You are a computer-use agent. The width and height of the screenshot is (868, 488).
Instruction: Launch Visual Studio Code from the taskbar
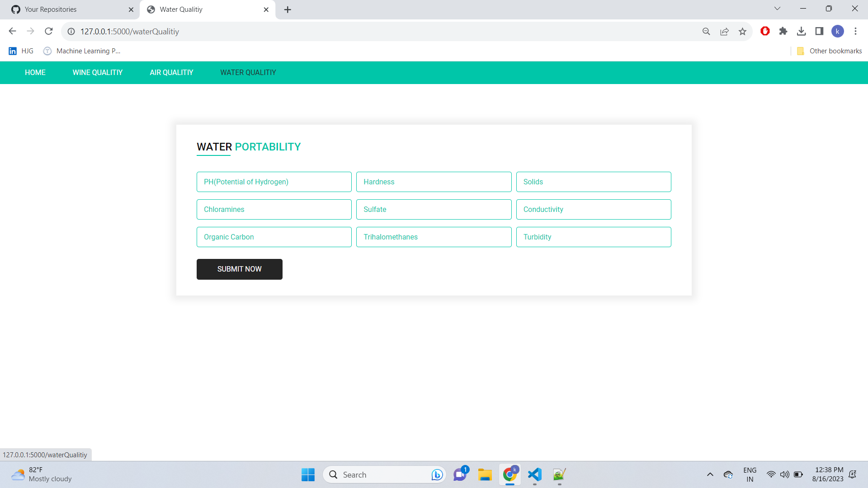535,475
